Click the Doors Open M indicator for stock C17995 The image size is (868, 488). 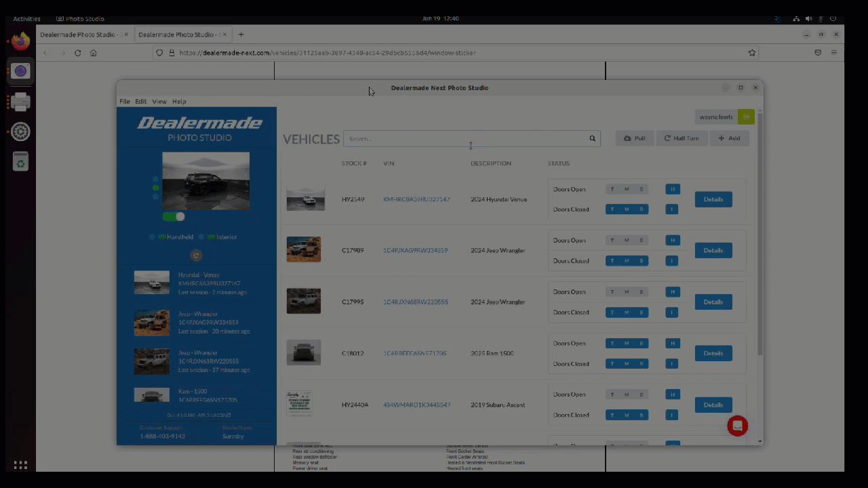coord(627,291)
